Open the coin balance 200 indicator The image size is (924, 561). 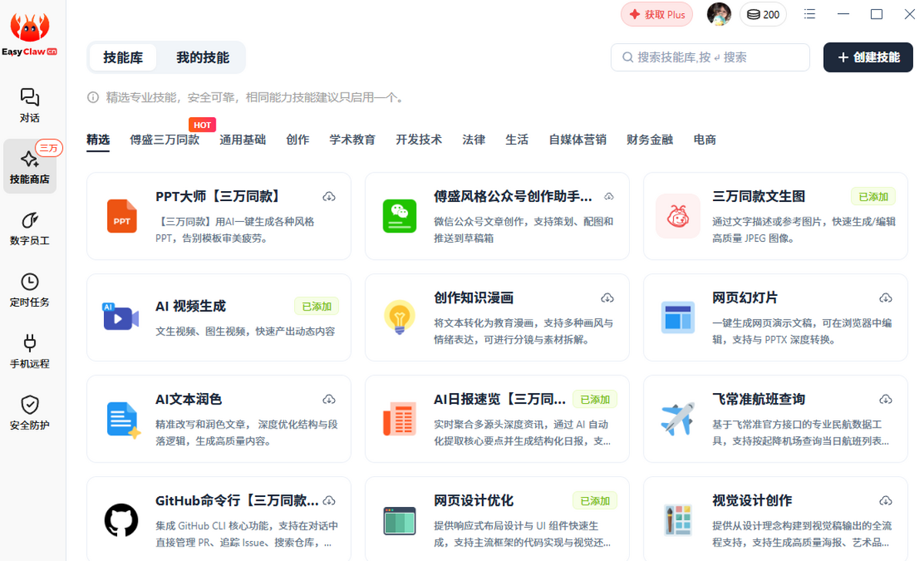[x=763, y=15]
